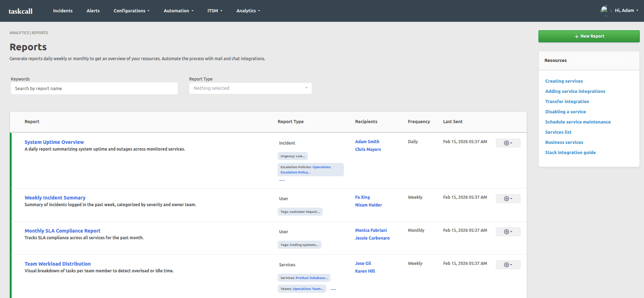Open Business services link

click(564, 142)
